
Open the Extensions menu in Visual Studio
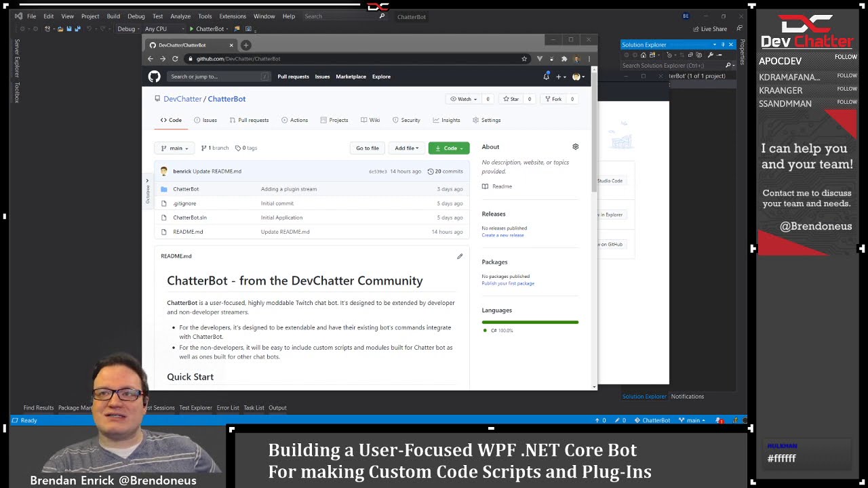click(233, 16)
